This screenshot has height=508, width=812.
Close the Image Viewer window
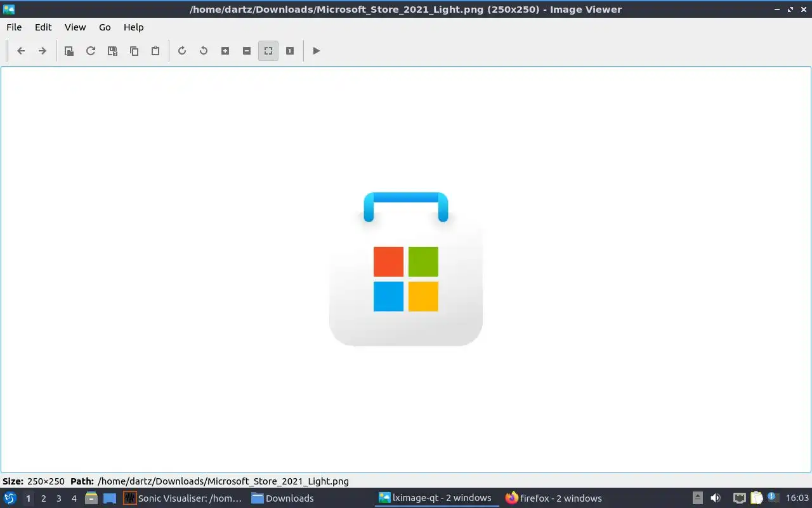(803, 10)
